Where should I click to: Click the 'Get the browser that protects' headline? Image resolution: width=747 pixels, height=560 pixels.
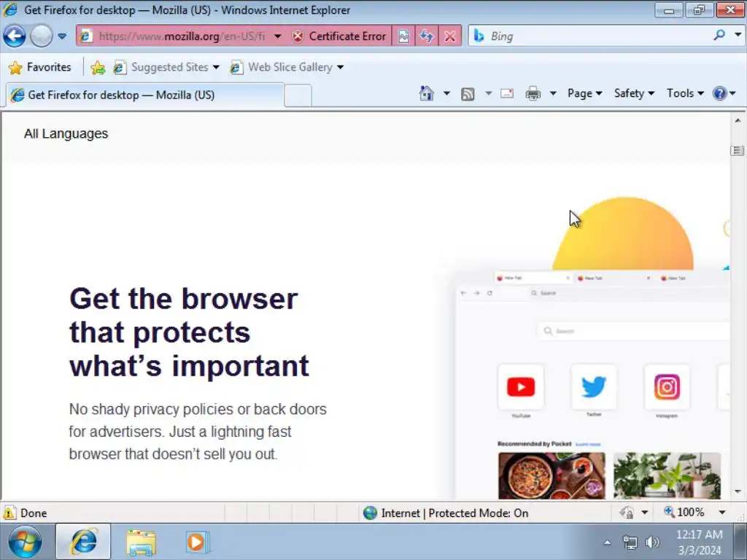tap(189, 332)
